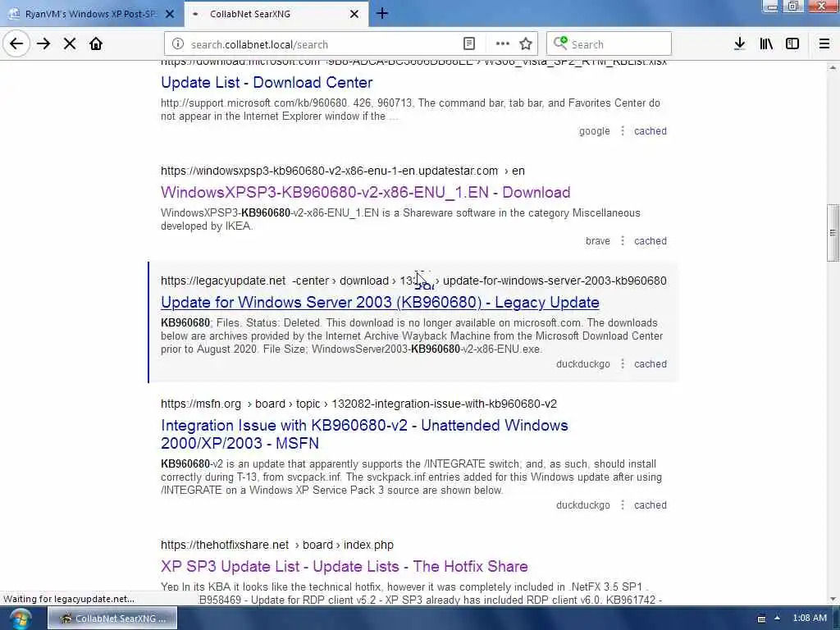This screenshot has height=630, width=840.
Task: Open the downloads arrow panel
Action: click(x=739, y=44)
